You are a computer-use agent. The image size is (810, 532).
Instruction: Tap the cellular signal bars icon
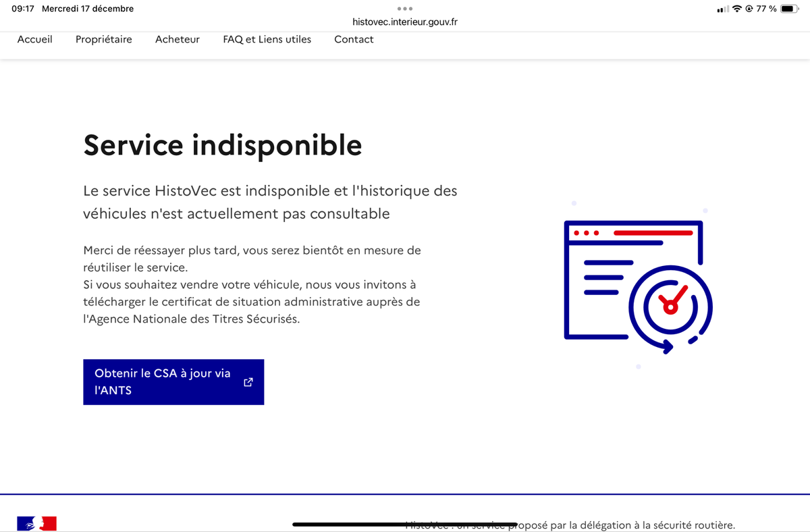pos(723,9)
